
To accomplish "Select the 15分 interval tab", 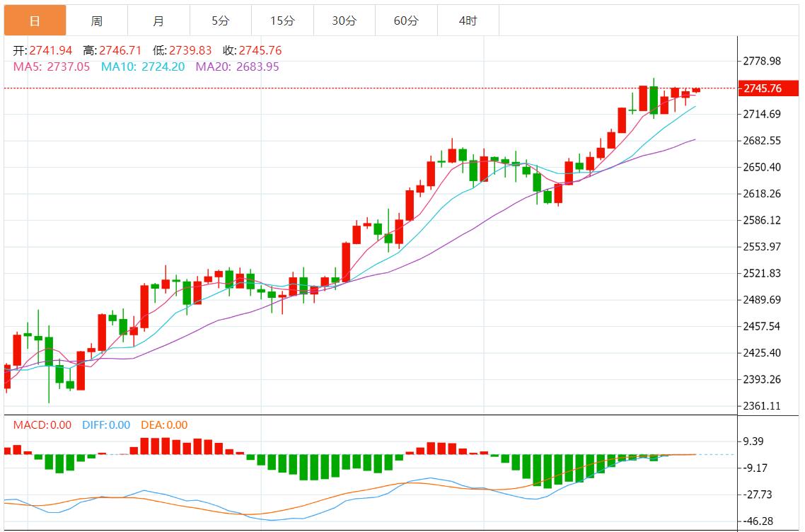I will (x=282, y=21).
